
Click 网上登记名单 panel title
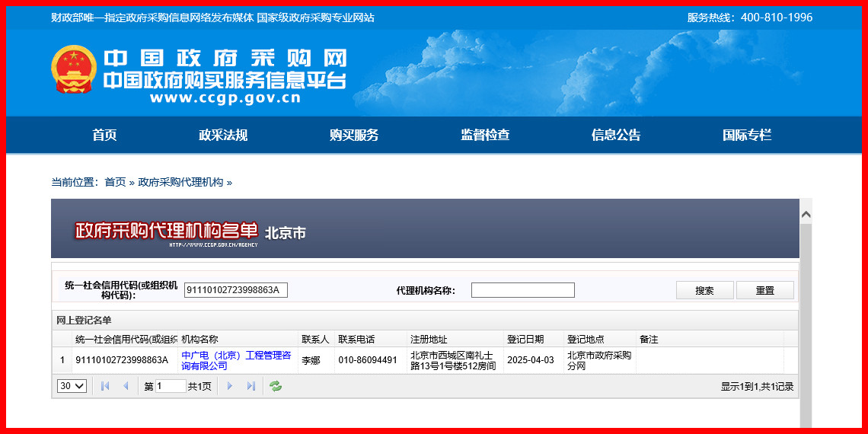tap(84, 321)
